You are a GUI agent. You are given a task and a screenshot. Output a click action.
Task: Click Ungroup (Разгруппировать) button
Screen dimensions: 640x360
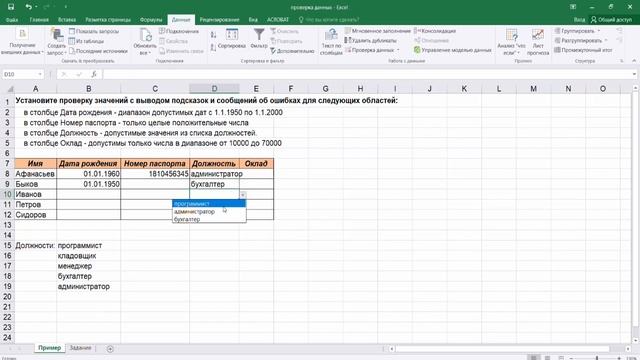click(x=578, y=40)
